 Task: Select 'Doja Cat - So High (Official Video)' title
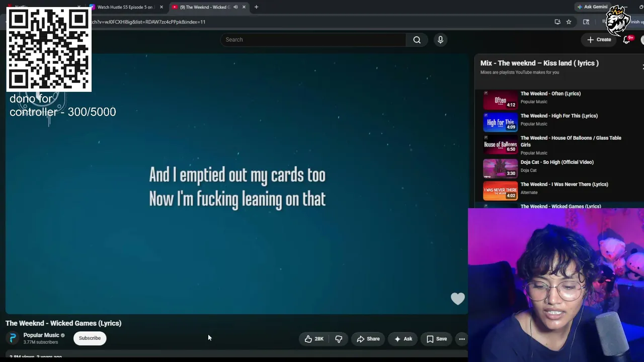click(557, 162)
